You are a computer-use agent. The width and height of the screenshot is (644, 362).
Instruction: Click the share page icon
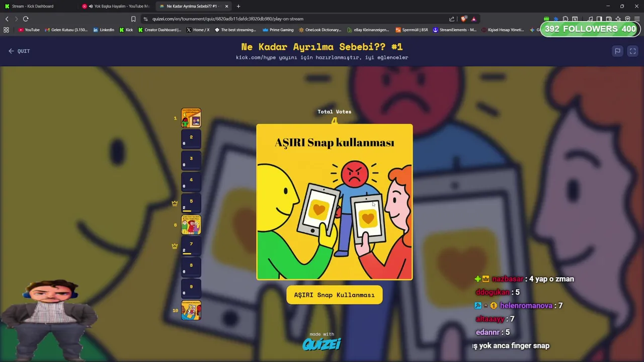click(x=452, y=19)
